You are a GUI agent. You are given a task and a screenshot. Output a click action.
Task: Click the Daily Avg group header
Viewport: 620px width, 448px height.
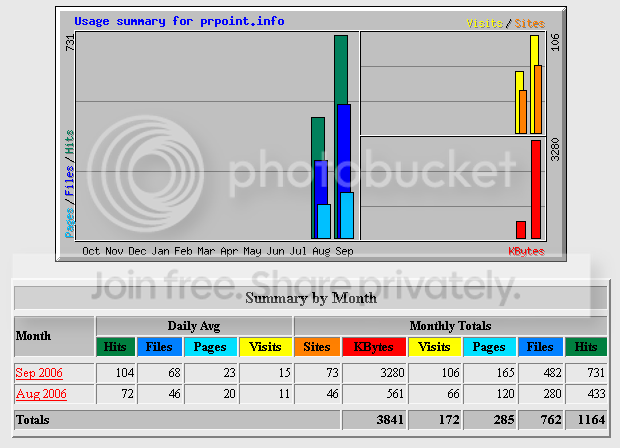(194, 326)
